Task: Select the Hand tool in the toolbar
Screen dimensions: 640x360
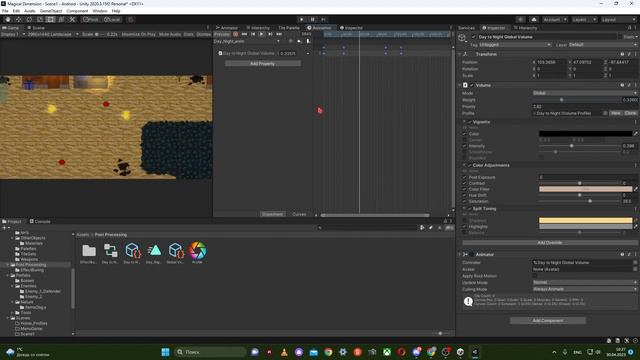Action: (x=8, y=19)
